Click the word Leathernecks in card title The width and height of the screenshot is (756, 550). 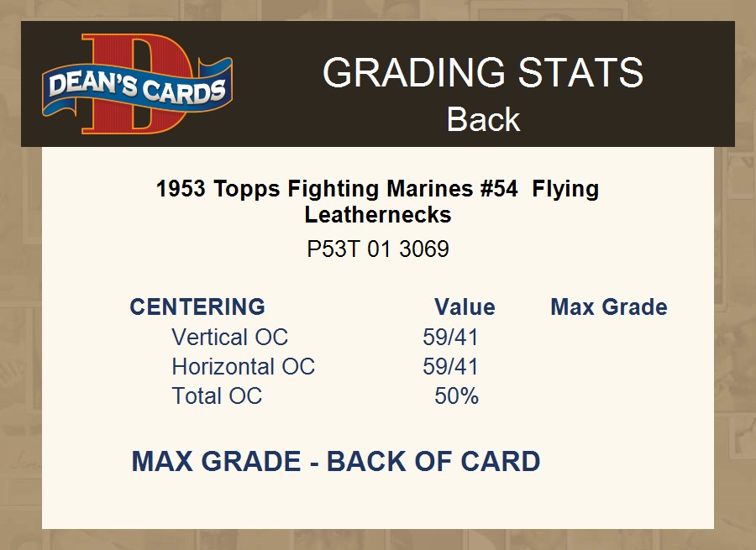tap(377, 214)
